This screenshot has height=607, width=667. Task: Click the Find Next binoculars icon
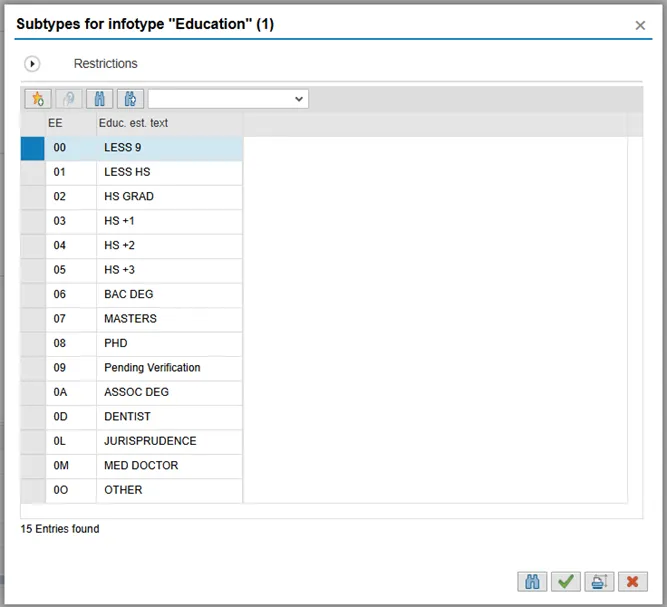coord(131,99)
